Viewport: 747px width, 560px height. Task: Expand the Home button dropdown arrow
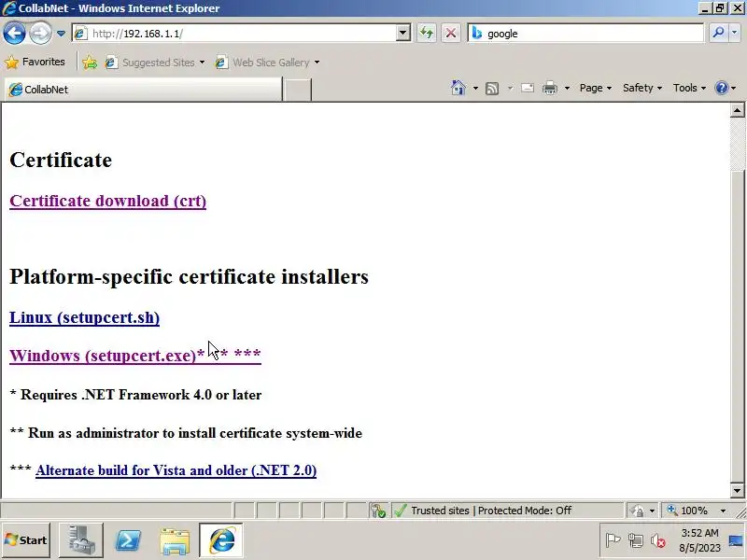point(475,88)
